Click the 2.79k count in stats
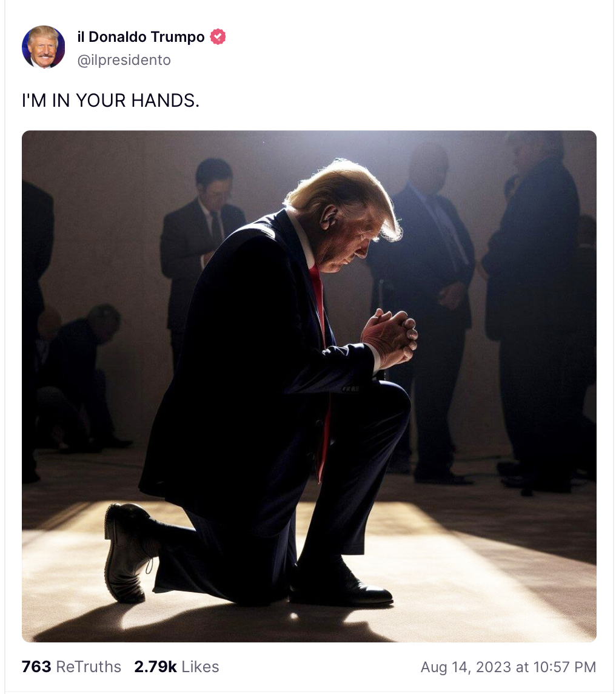The height and width of the screenshot is (694, 616). coord(155,667)
